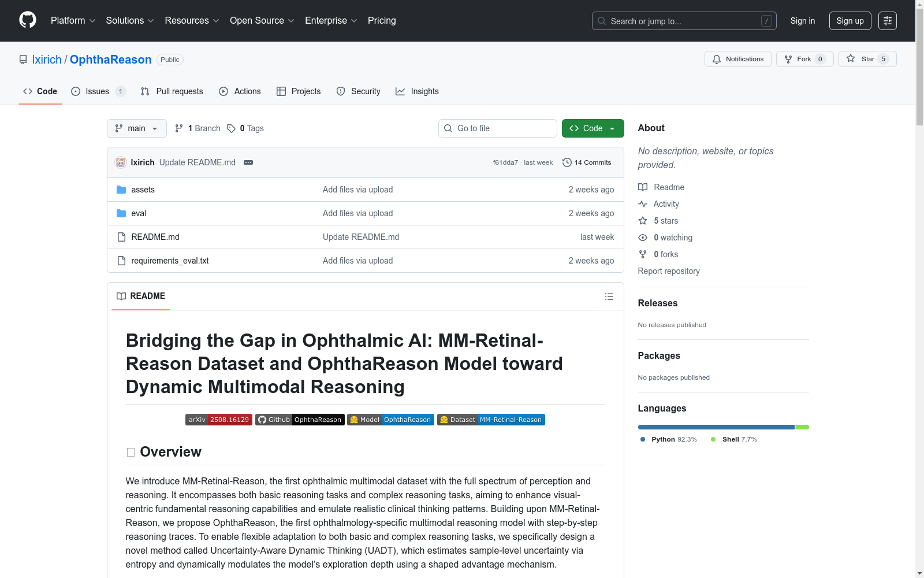Open the Github OphthaReason badge
Screen dimensions: 924x578
click(300, 420)
